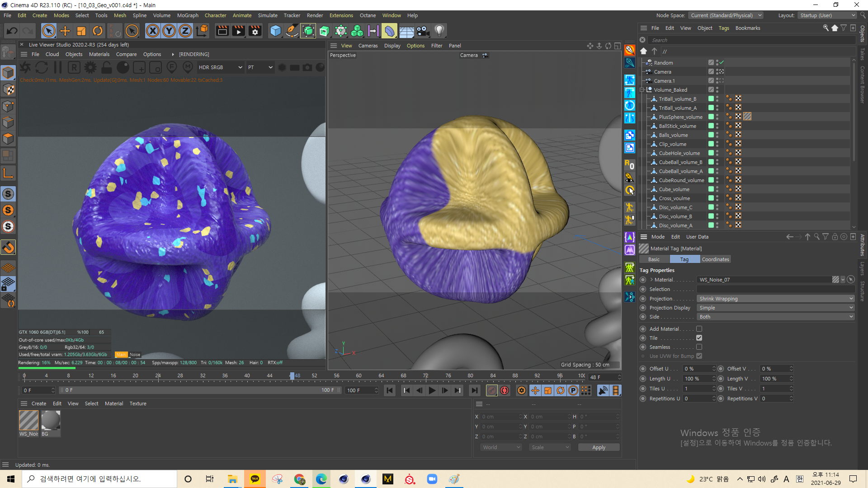Image resolution: width=868 pixels, height=488 pixels.
Task: Click the Material WS_Noise_07 field
Action: [x=764, y=280]
